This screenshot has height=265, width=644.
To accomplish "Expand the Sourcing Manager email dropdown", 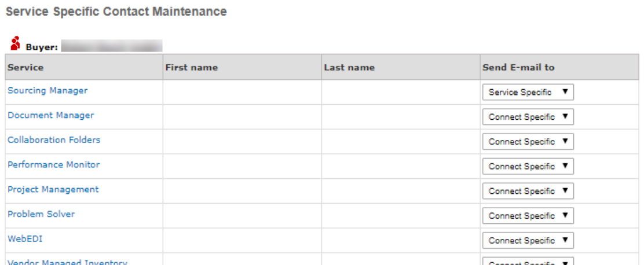I will [x=528, y=93].
